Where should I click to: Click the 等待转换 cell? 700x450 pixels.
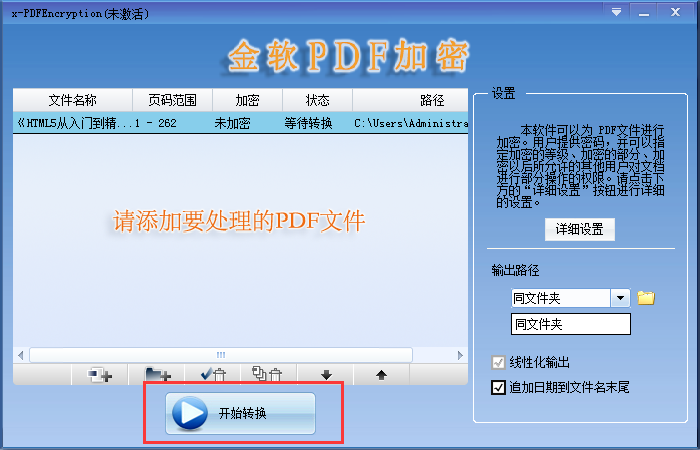308,123
